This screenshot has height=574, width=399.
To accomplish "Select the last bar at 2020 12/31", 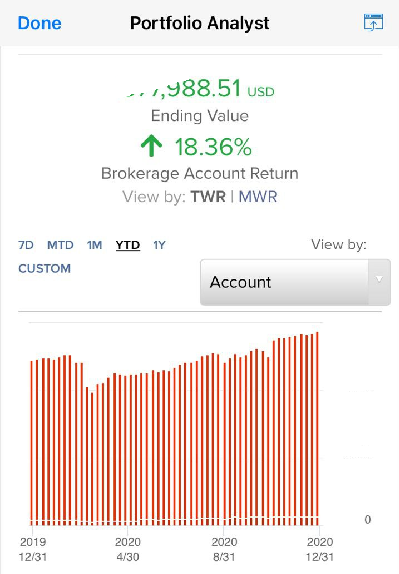I will (x=317, y=429).
